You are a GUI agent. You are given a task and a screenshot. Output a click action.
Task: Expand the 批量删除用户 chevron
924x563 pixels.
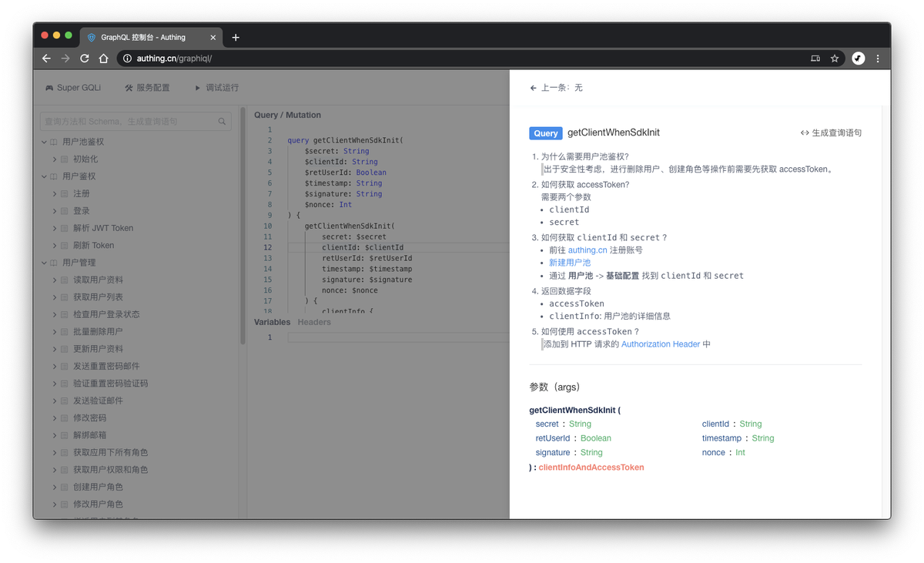coord(55,331)
